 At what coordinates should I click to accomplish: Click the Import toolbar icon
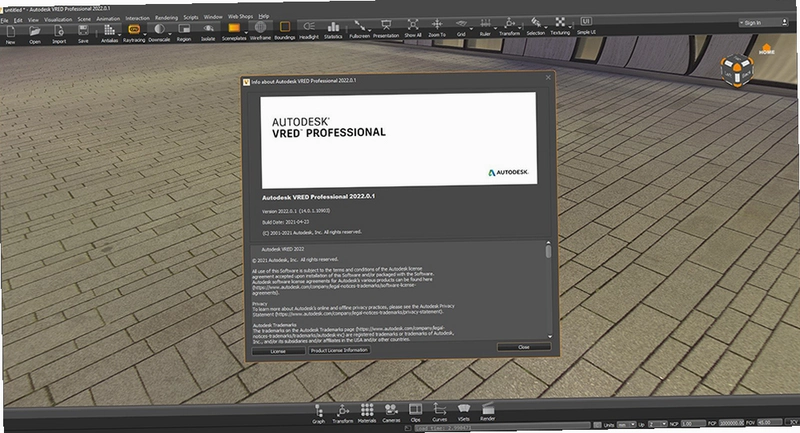coord(59,33)
